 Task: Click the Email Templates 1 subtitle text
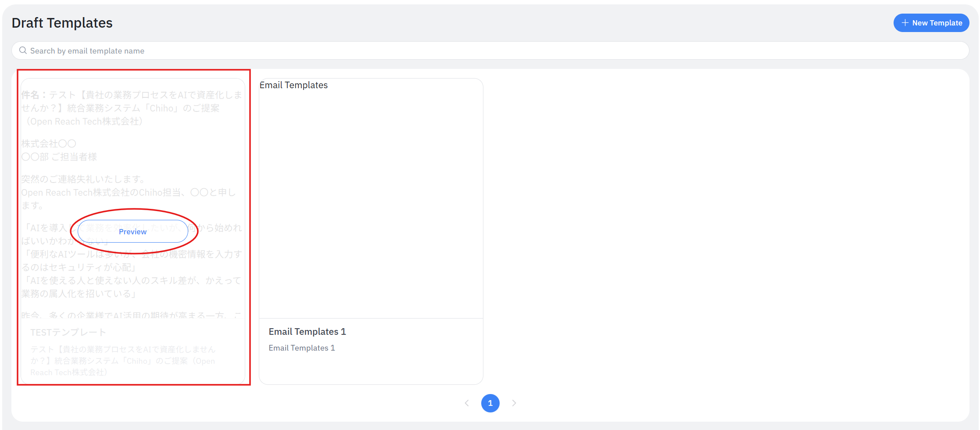301,348
